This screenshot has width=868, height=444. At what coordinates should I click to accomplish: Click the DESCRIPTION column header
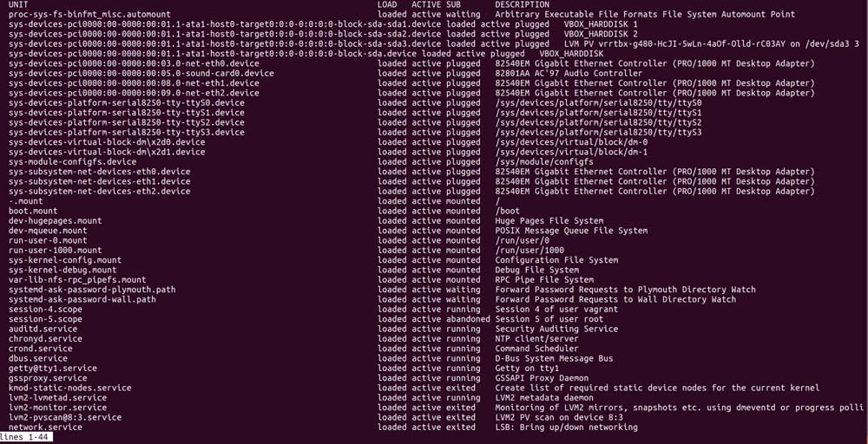click(x=522, y=5)
